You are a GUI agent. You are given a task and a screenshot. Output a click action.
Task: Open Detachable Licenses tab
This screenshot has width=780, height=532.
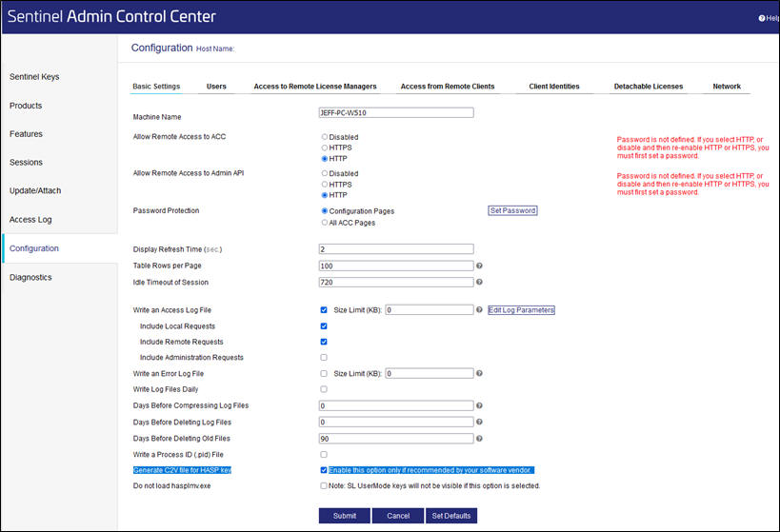[x=649, y=87]
